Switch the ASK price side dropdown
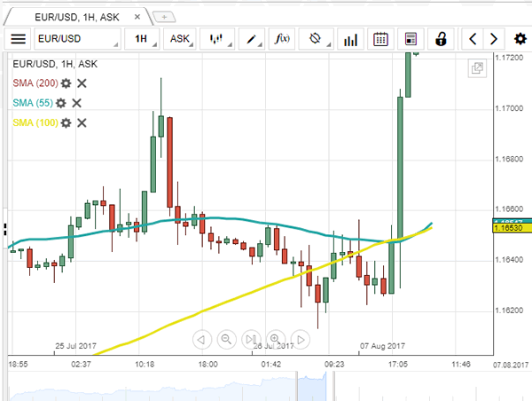Image resolution: width=532 pixels, height=401 pixels. [180, 39]
